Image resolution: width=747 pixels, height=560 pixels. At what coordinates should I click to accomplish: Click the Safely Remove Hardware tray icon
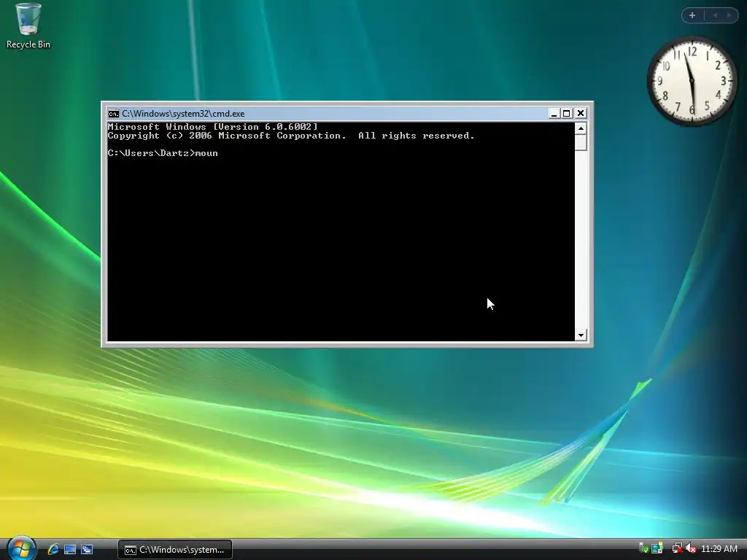(x=643, y=548)
